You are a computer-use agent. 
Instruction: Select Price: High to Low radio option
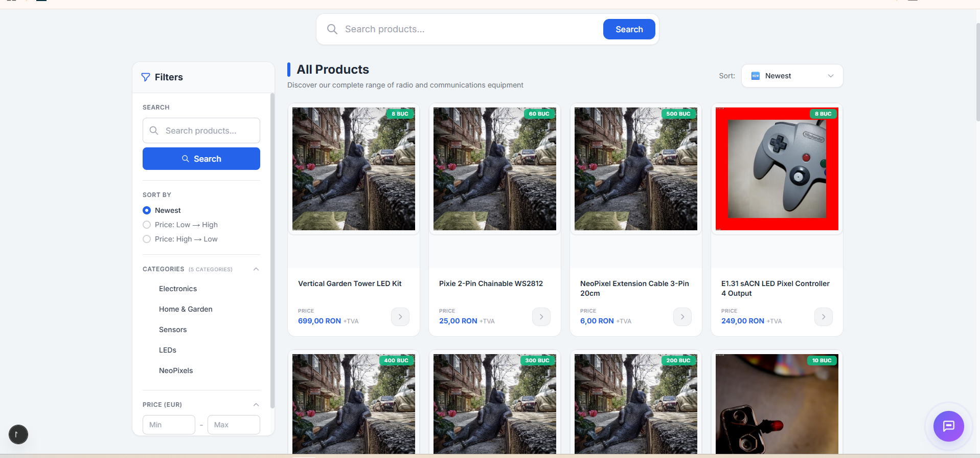[147, 239]
